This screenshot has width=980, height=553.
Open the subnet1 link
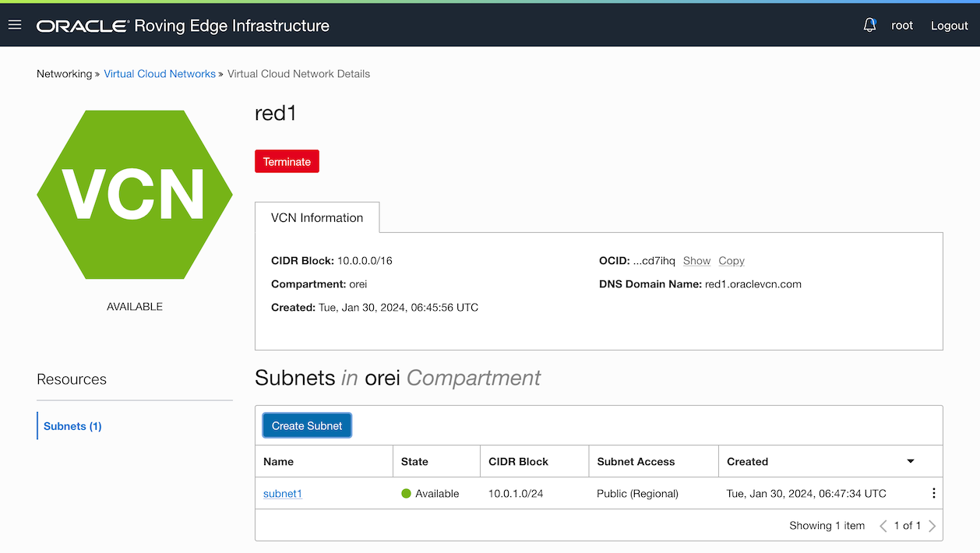coord(283,493)
